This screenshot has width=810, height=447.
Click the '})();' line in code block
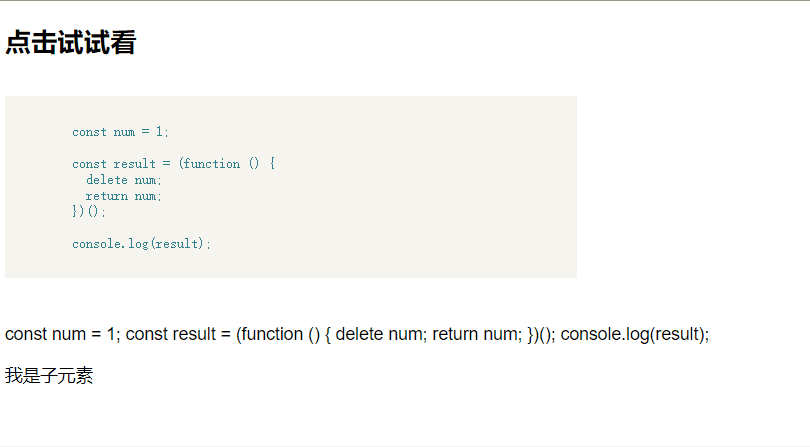pyautogui.click(x=89, y=211)
